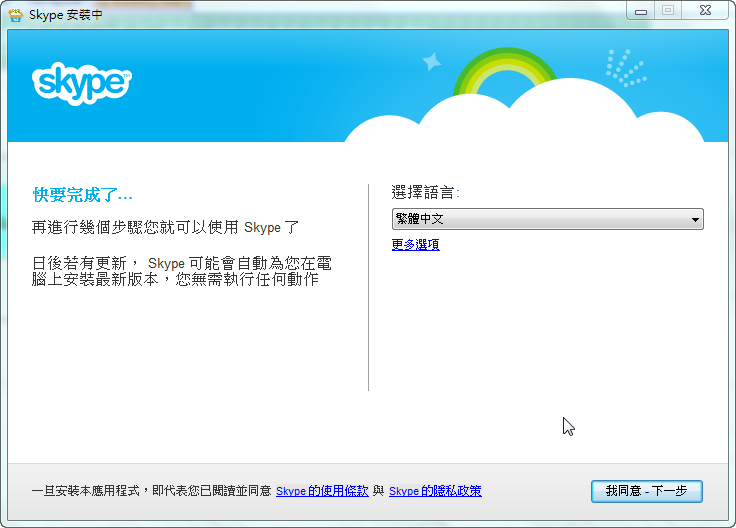The image size is (736, 528).
Task: Open the Skype 的使用條款 link
Action: pos(322,491)
